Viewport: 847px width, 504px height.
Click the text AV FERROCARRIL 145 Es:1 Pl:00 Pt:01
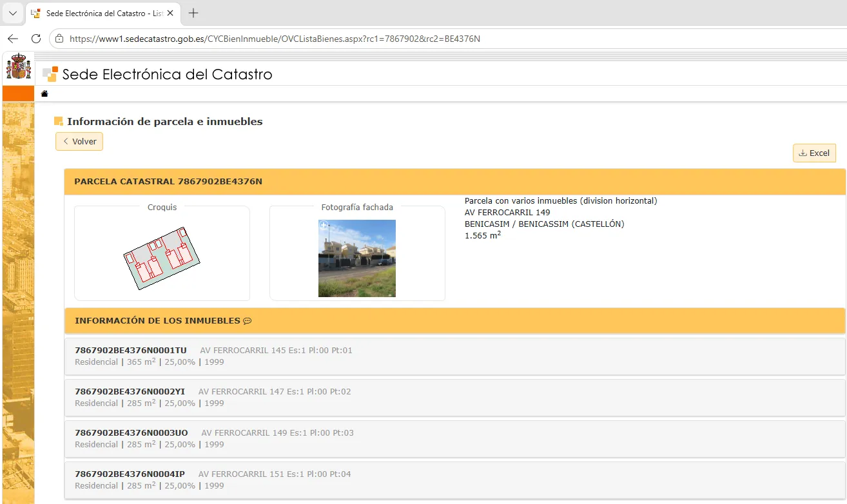(x=277, y=351)
